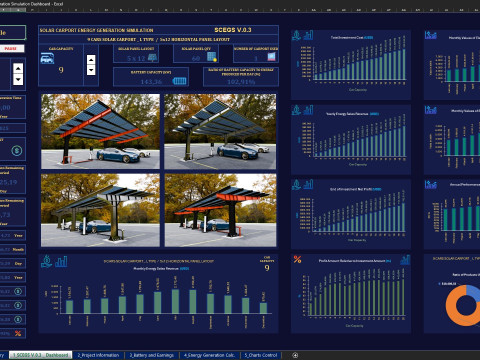Click the red PASSE button
Screen dimensions: 480x360
12,49
